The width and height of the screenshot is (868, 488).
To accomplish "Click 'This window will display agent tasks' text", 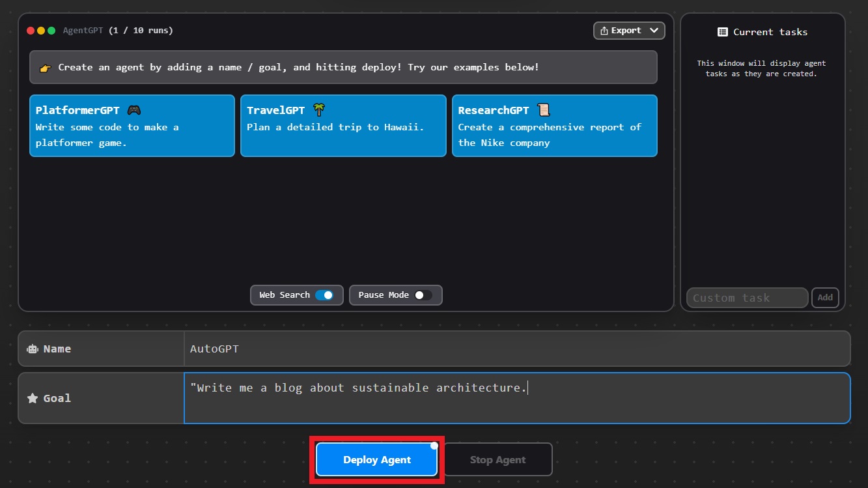I will [x=761, y=68].
